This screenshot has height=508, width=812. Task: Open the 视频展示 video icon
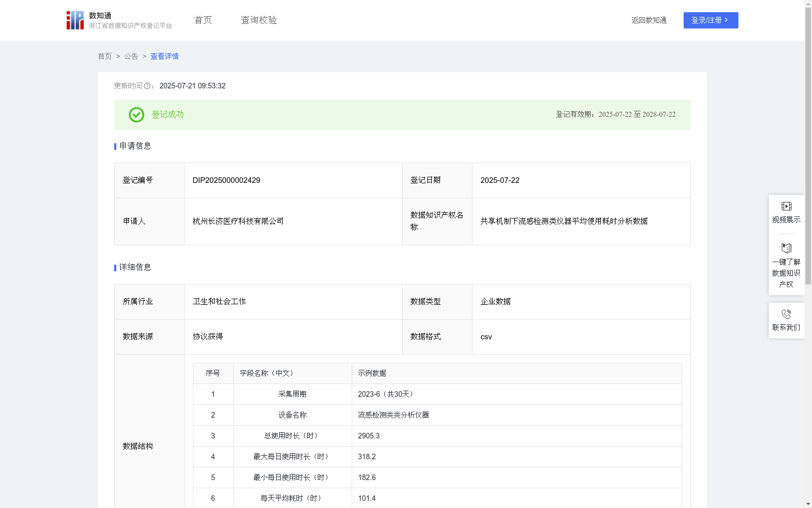[x=786, y=206]
